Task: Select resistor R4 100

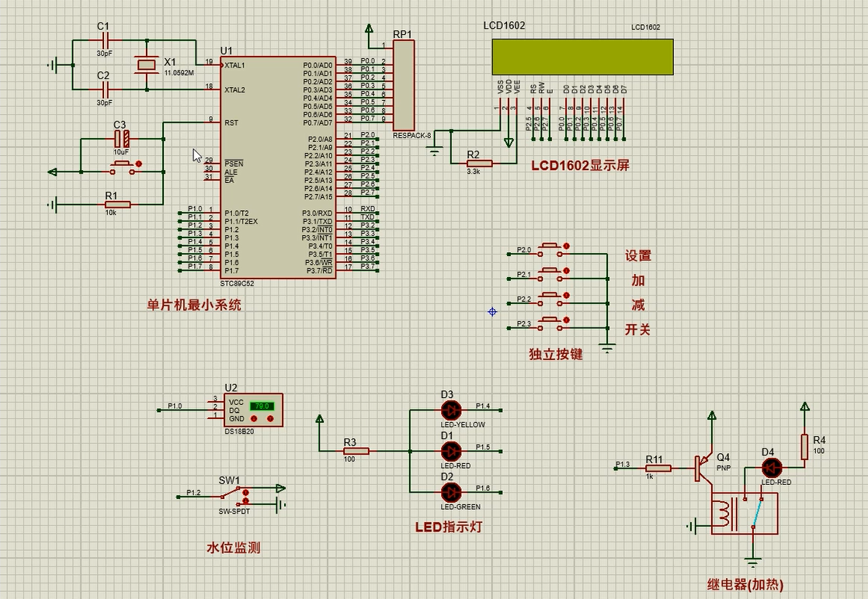Action: pos(804,447)
